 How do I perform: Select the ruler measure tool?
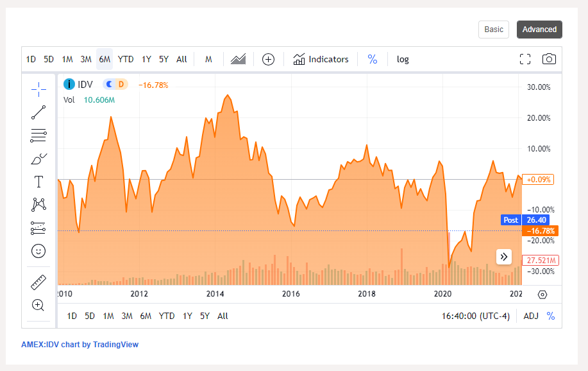(x=38, y=282)
